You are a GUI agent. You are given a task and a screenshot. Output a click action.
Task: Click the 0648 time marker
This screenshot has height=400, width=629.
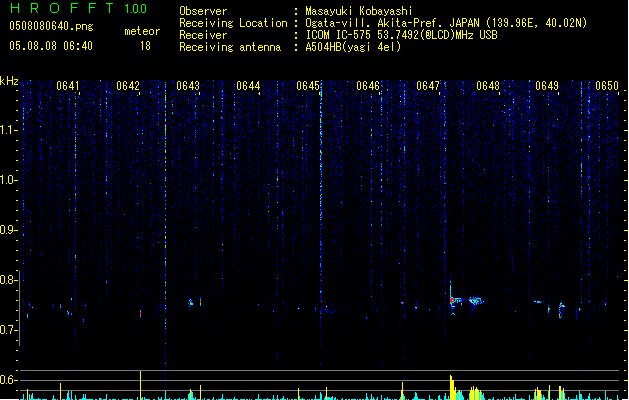(488, 86)
